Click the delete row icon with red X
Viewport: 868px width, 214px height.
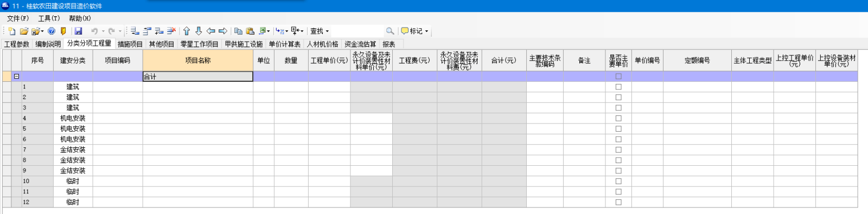coord(171,31)
